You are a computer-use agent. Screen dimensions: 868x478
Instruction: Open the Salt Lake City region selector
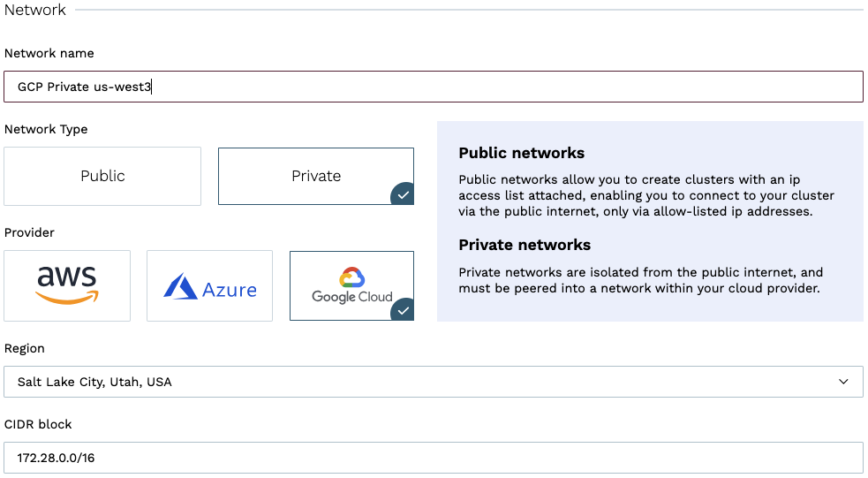pyautogui.click(x=424, y=382)
